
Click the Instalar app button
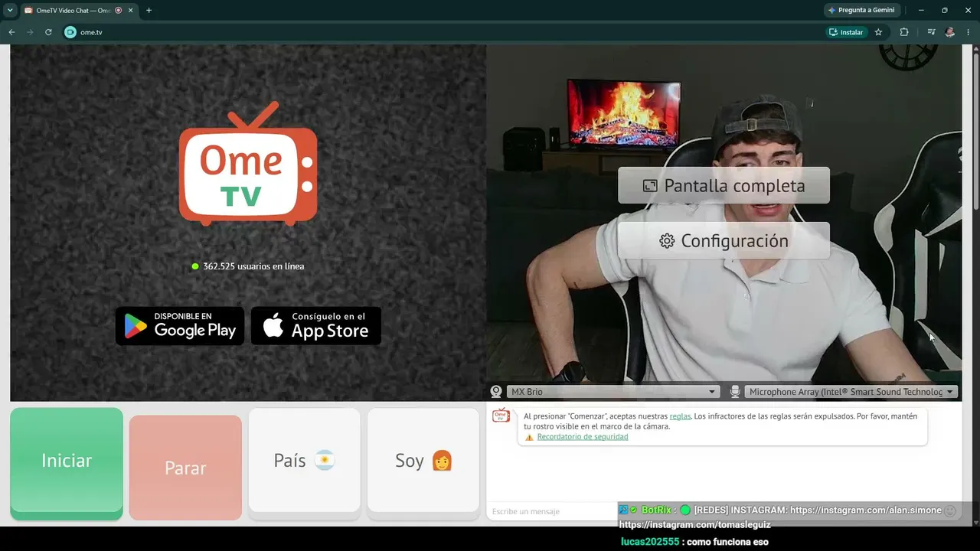pyautogui.click(x=845, y=32)
